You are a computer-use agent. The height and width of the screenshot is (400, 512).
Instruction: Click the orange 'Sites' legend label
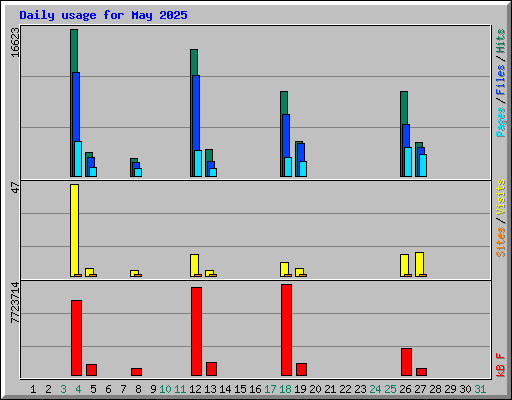[x=500, y=242]
